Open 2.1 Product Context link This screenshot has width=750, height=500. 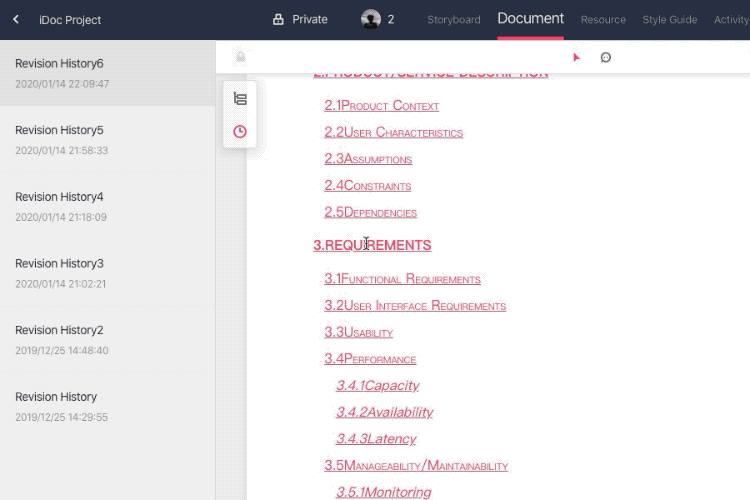pyautogui.click(x=382, y=105)
